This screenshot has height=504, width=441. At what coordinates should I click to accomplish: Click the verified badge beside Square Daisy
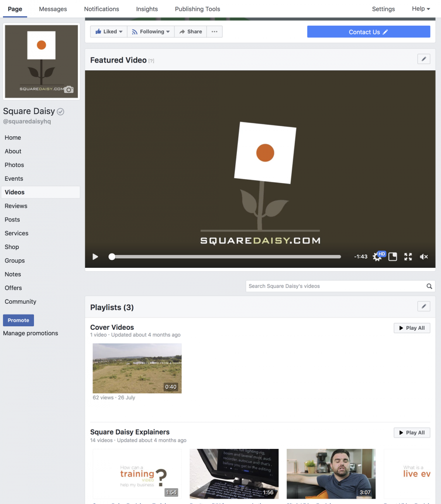(61, 112)
